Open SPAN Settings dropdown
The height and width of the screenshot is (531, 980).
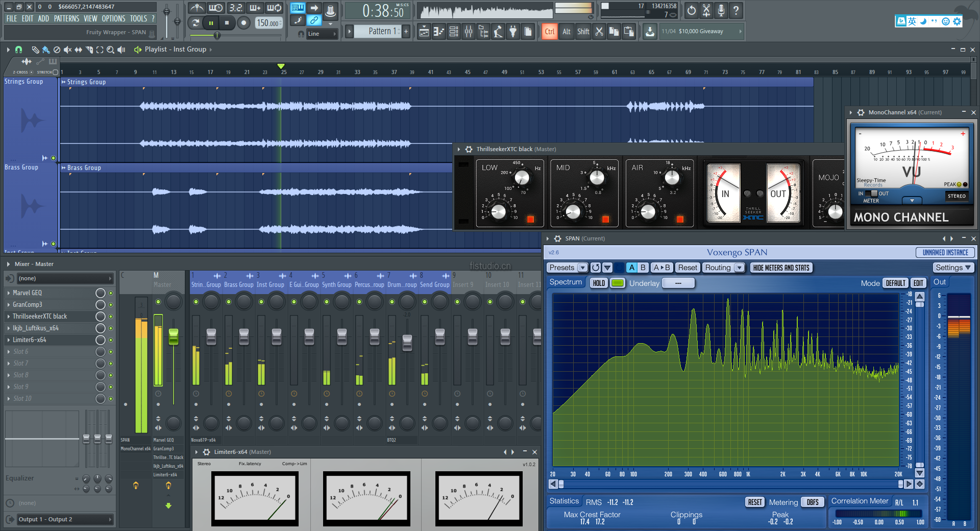953,268
